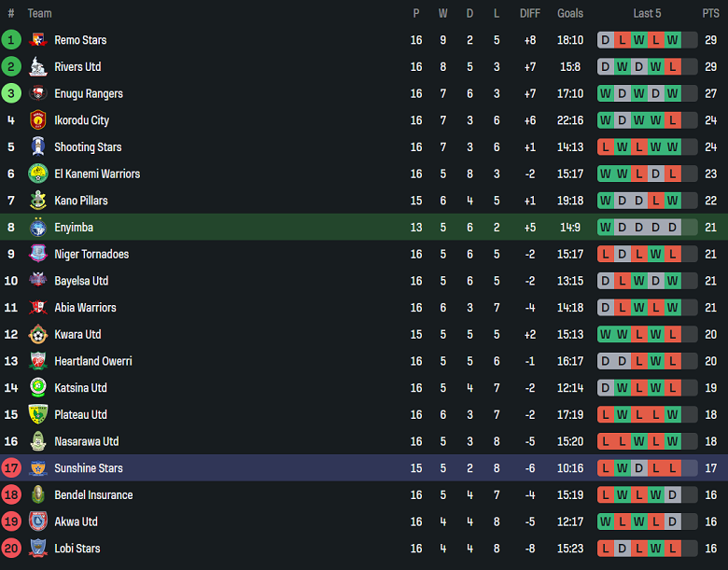This screenshot has height=570, width=728.
Task: Open the Enugu Rangers team page
Action: point(89,94)
